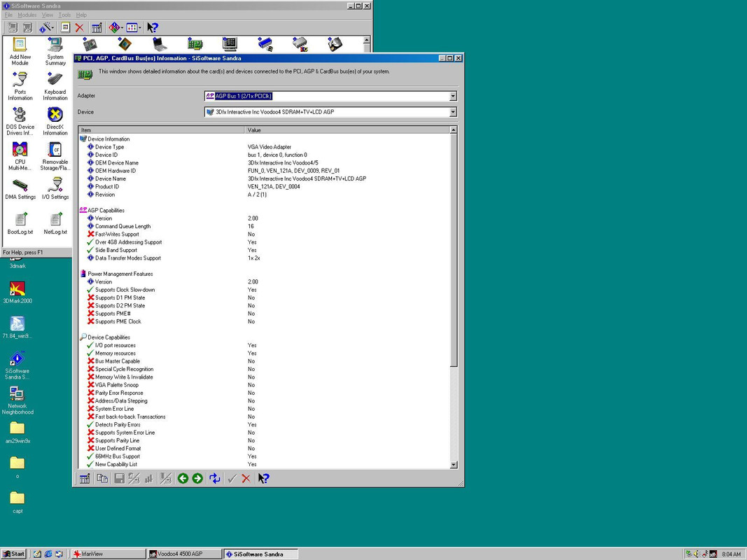
Task: Click the Value column header
Action: click(347, 129)
